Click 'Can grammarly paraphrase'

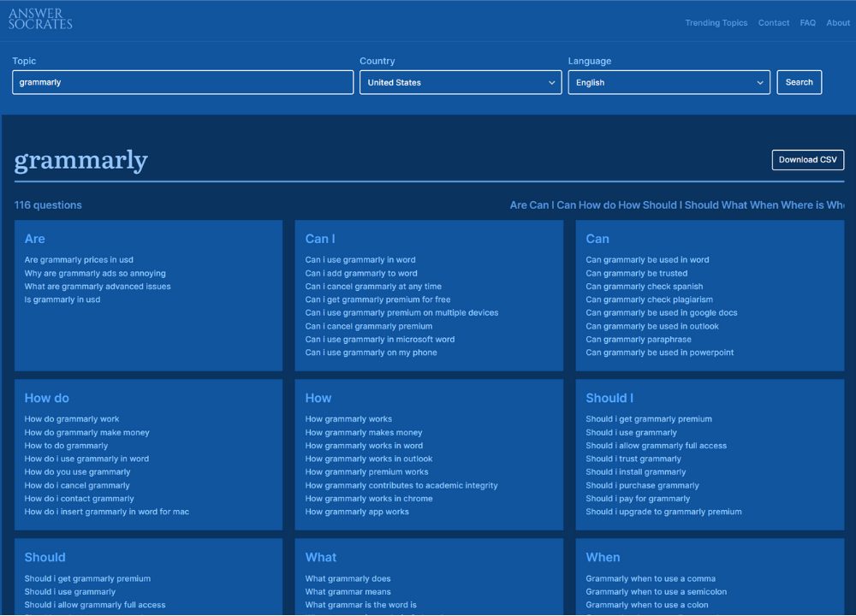pyautogui.click(x=639, y=340)
